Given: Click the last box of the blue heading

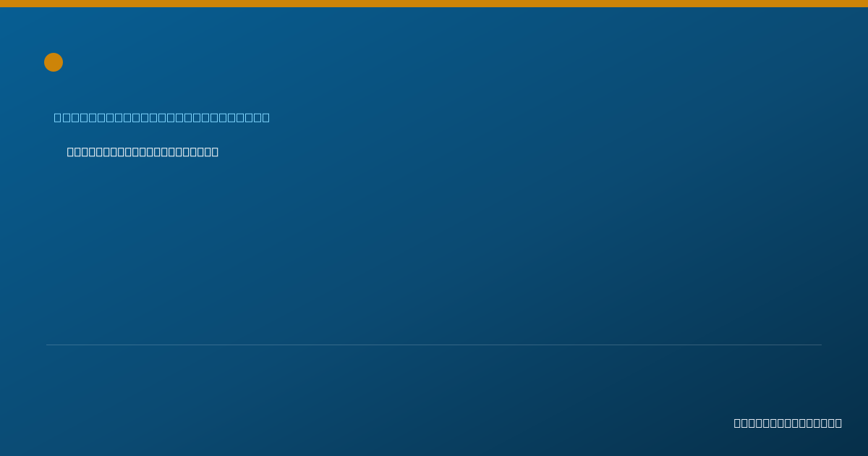Looking at the screenshot, I should coord(265,117).
